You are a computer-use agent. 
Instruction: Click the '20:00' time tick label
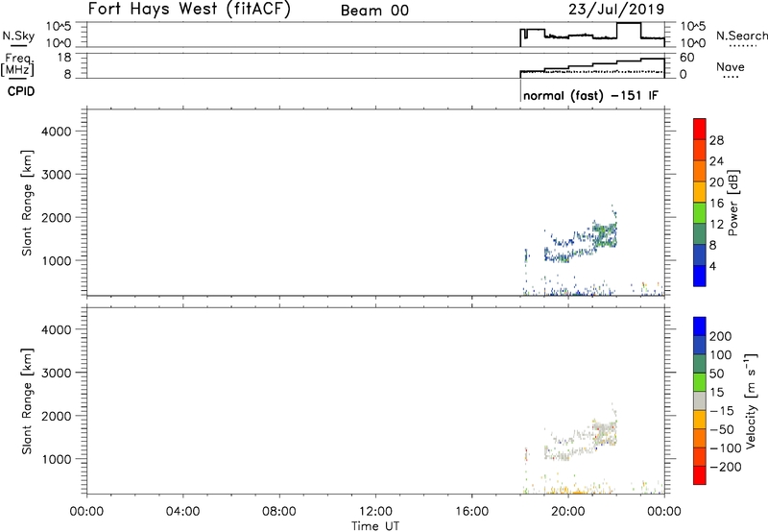tap(568, 512)
